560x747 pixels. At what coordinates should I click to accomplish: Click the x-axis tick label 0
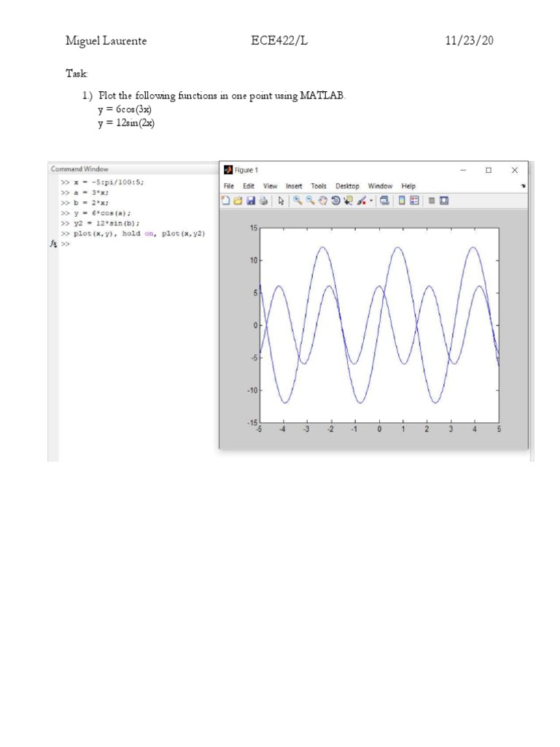(379, 429)
